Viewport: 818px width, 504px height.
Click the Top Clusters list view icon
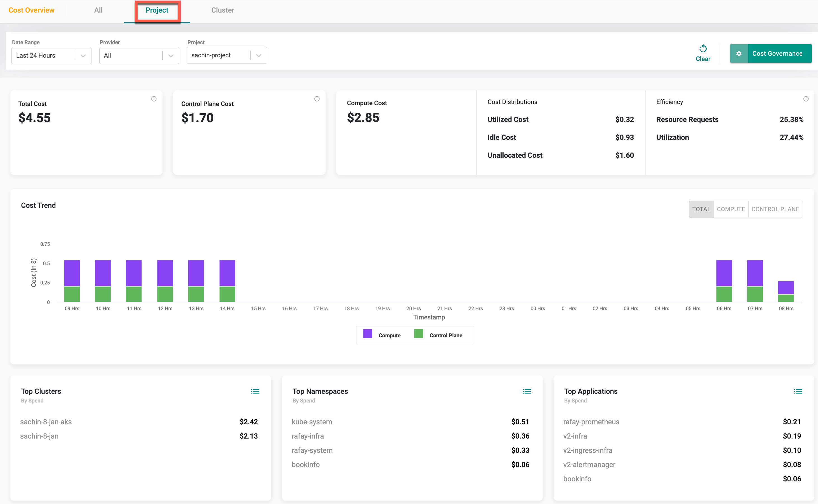(x=255, y=391)
